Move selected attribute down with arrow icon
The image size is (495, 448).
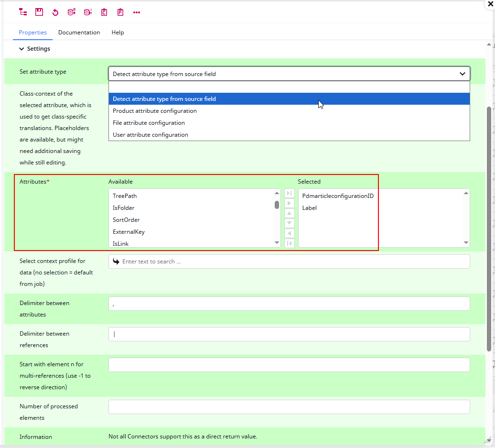289,223
